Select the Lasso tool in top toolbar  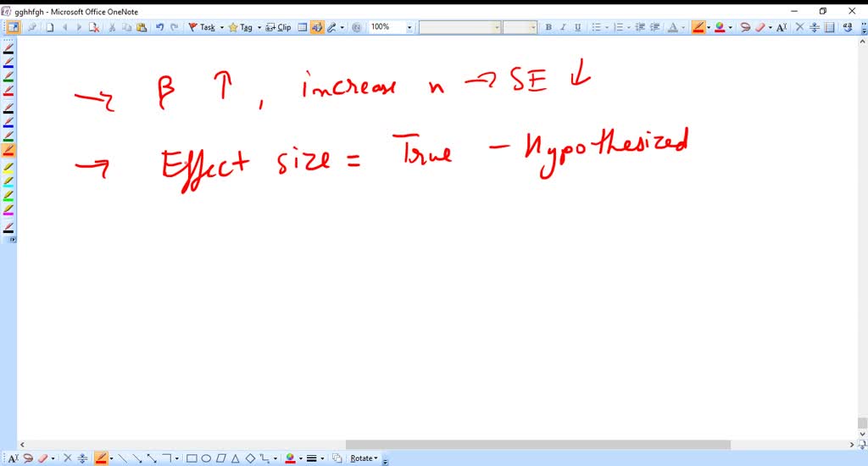[745, 27]
